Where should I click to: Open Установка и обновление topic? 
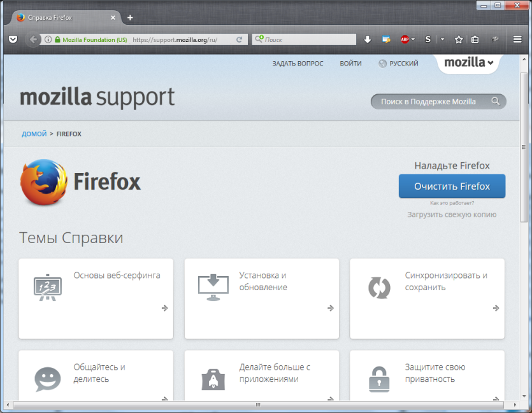pyautogui.click(x=263, y=281)
